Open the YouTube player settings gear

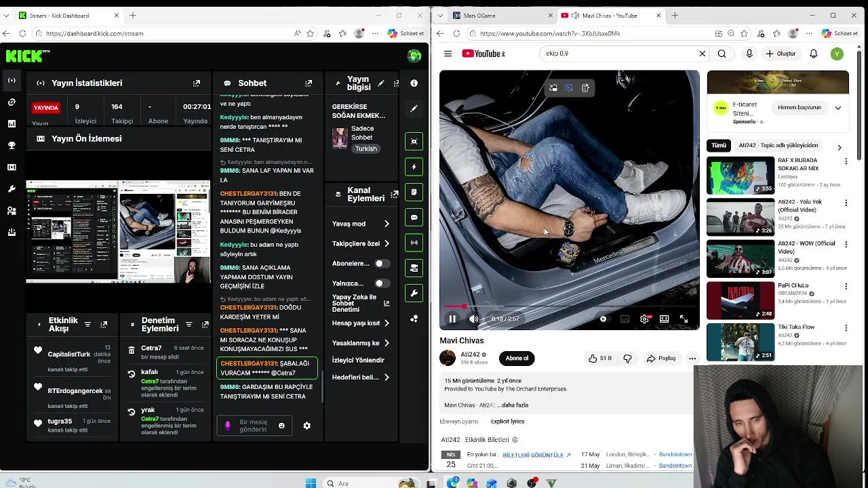644,319
